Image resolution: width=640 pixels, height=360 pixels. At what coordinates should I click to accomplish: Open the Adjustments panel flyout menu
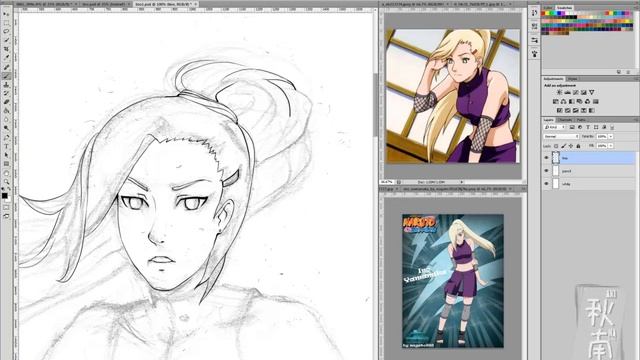(637, 79)
